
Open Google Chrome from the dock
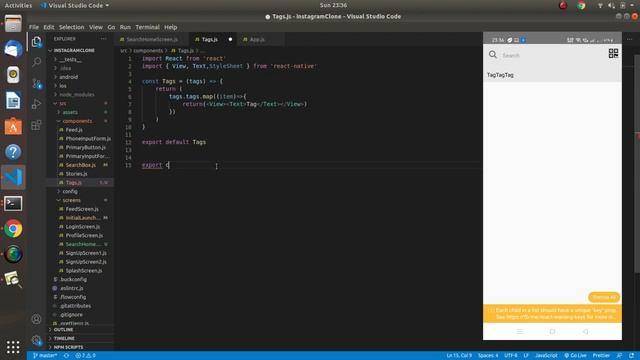click(x=13, y=229)
